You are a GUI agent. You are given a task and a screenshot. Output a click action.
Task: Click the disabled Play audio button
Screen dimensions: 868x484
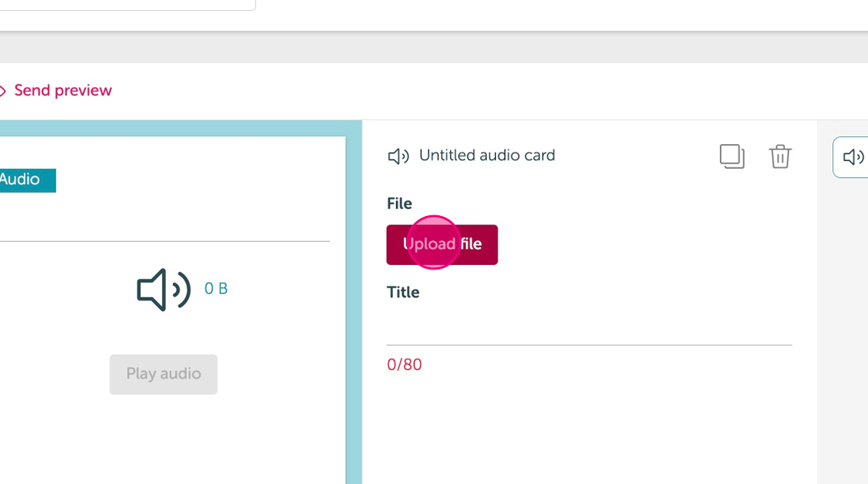tap(164, 374)
